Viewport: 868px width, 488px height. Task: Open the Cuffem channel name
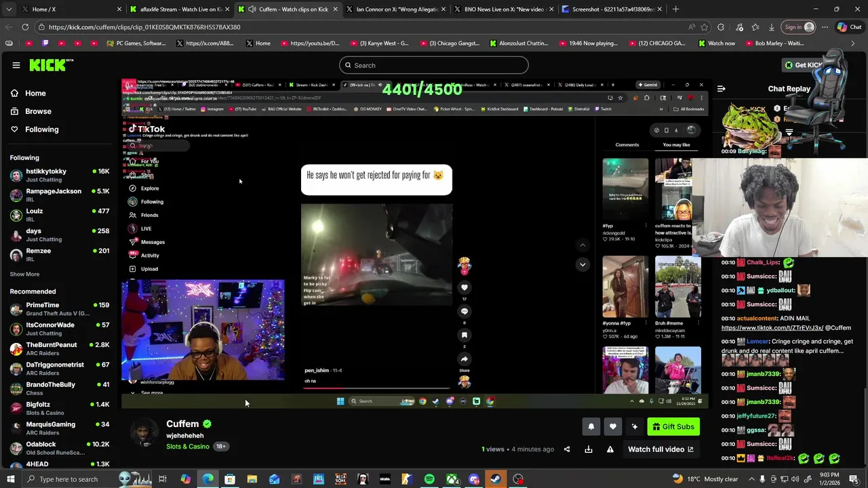(182, 424)
